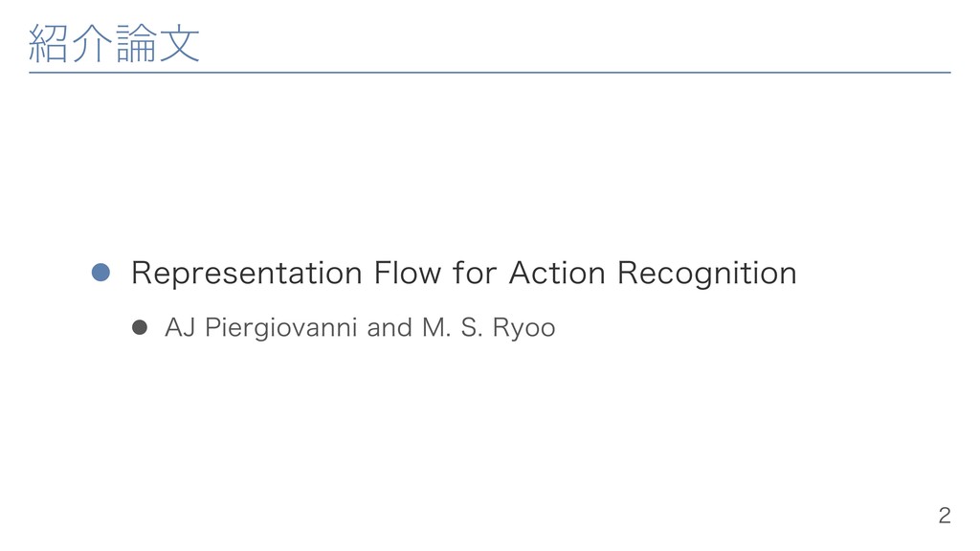980x551 pixels.
Task: Click the word and between the authors
Action: pyautogui.click(x=390, y=327)
